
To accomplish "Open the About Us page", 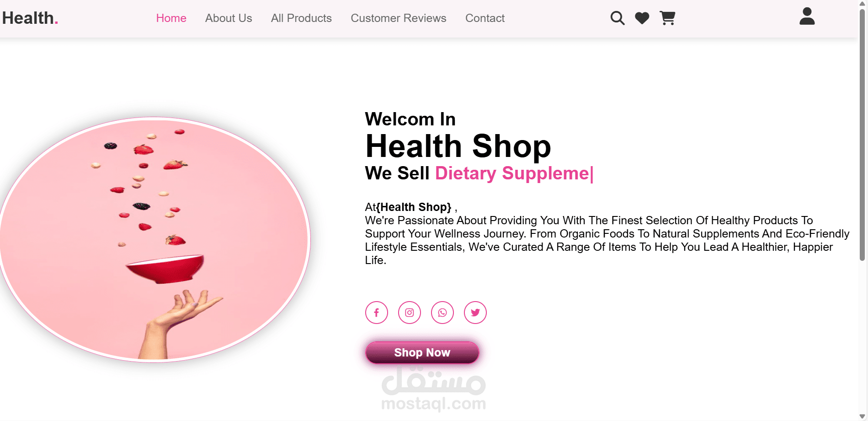I will (229, 18).
